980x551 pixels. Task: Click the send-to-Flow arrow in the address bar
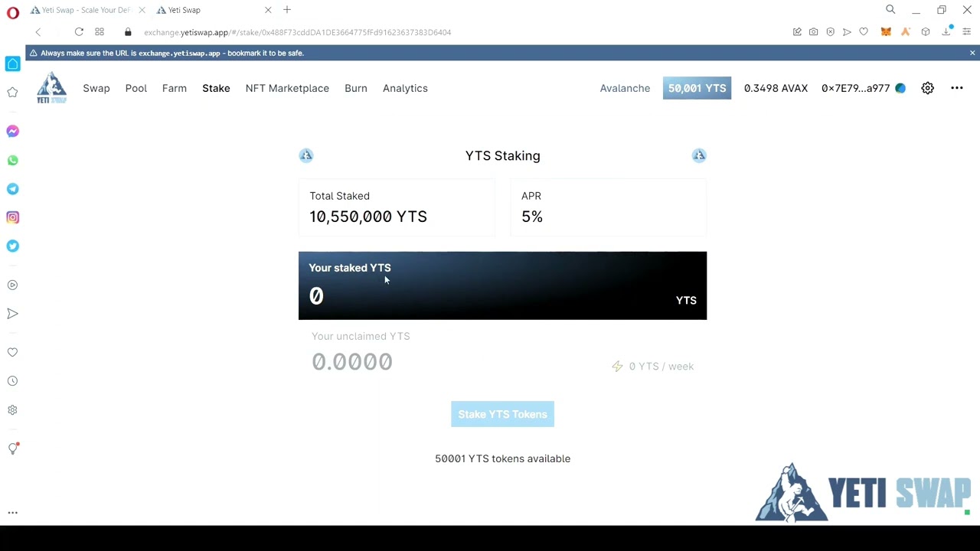click(847, 32)
